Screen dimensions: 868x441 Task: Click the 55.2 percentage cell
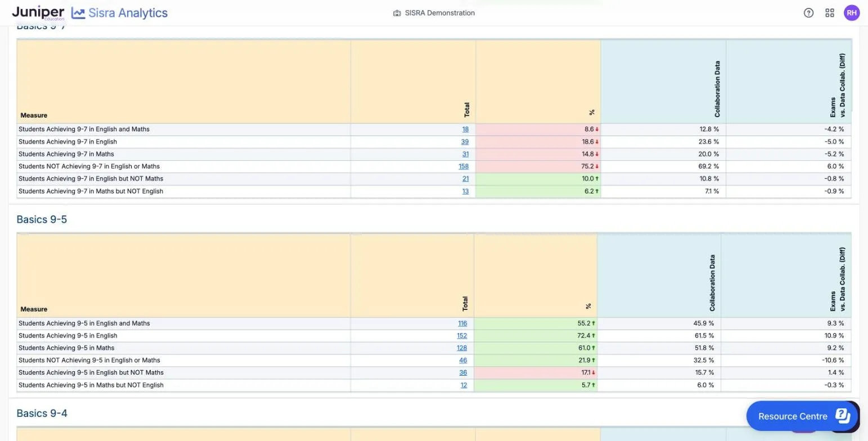pos(536,323)
